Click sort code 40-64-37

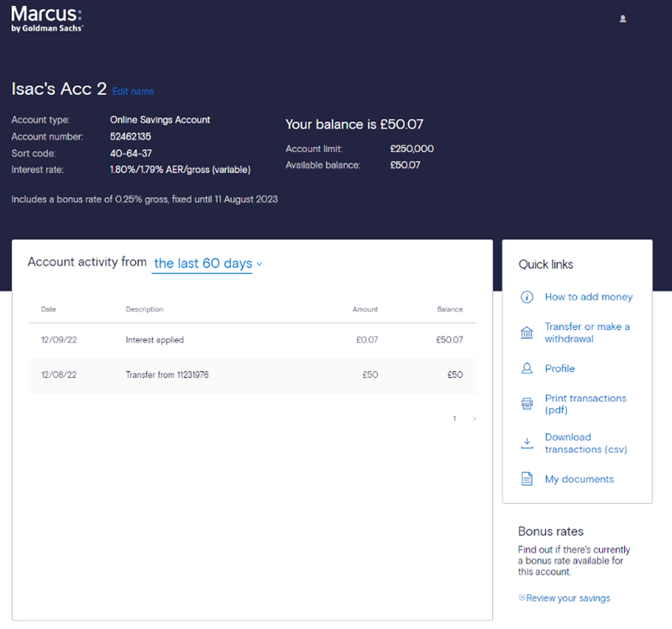130,154
